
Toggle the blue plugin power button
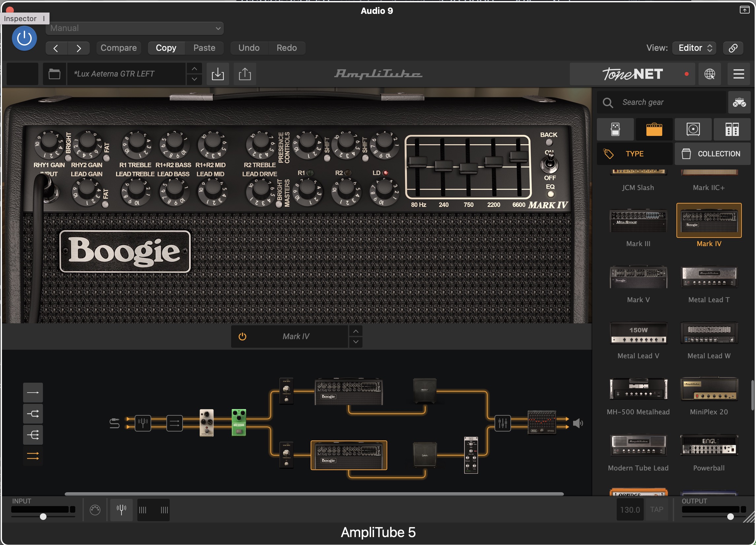pyautogui.click(x=24, y=39)
